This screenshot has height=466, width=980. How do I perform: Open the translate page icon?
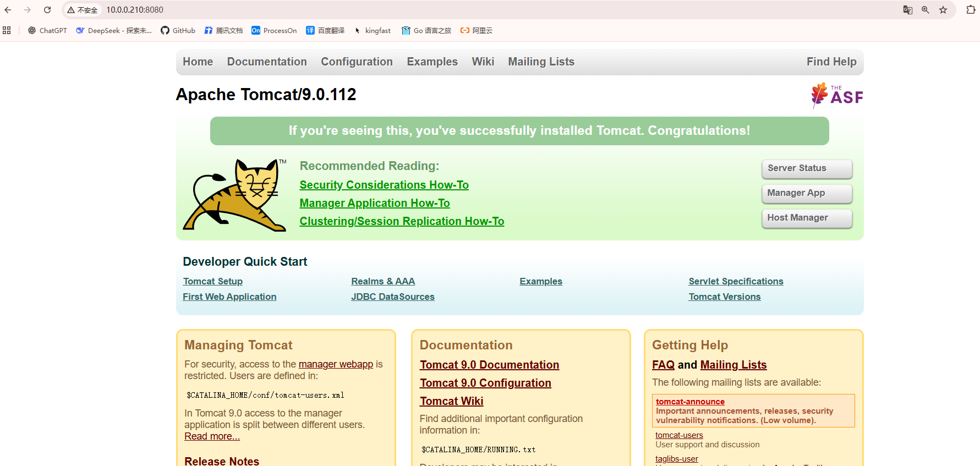pos(908,10)
